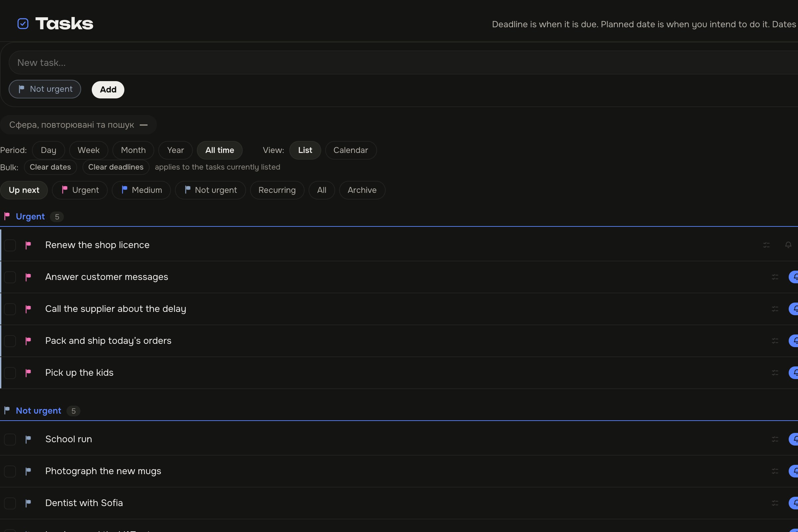This screenshot has height=532, width=798.
Task: Collapse the Urgent section header
Action: tap(30, 216)
